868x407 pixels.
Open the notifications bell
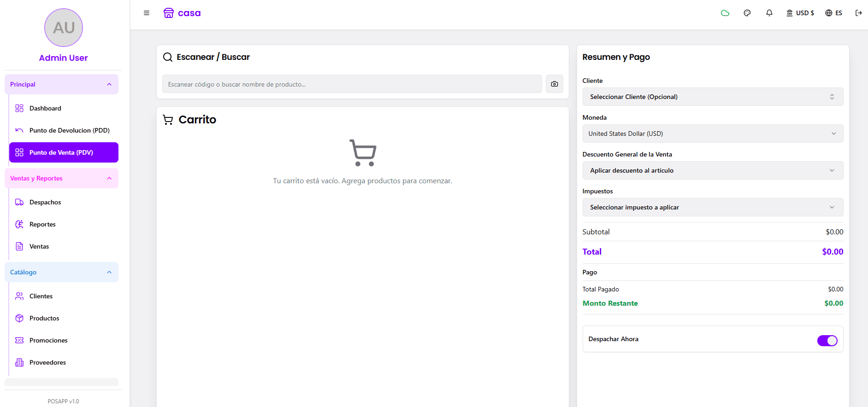(x=769, y=13)
